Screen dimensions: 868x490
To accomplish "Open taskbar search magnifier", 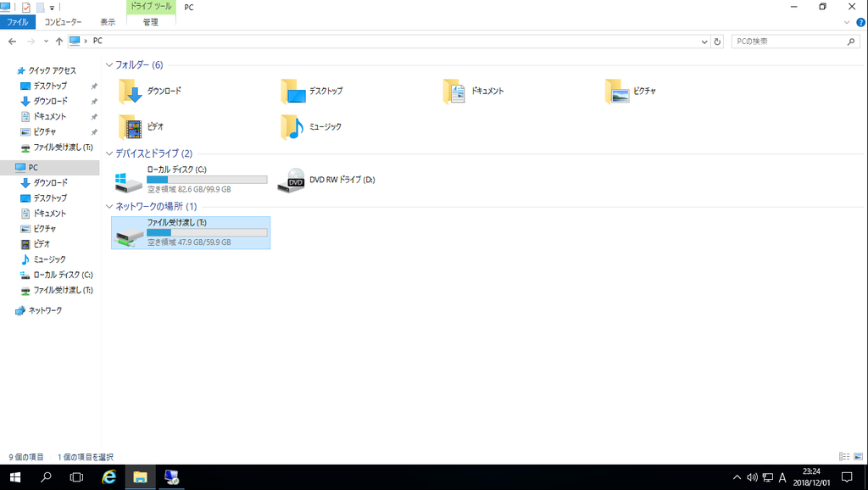I will (x=46, y=477).
